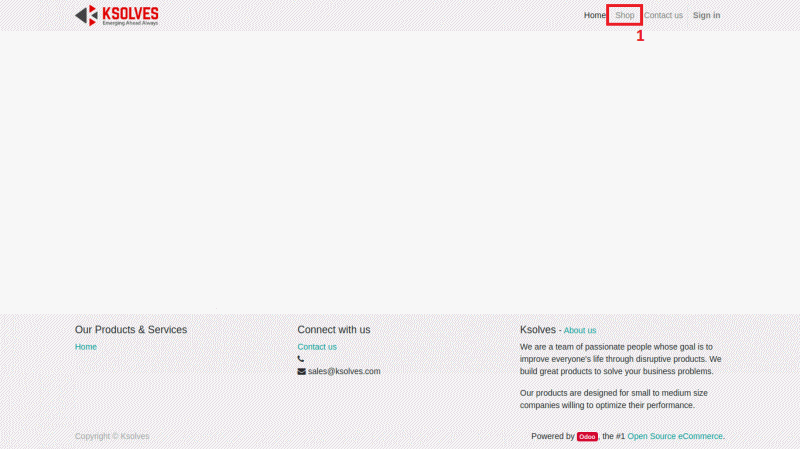
Task: Click the paragraph starting with We are a team
Action: click(x=620, y=358)
